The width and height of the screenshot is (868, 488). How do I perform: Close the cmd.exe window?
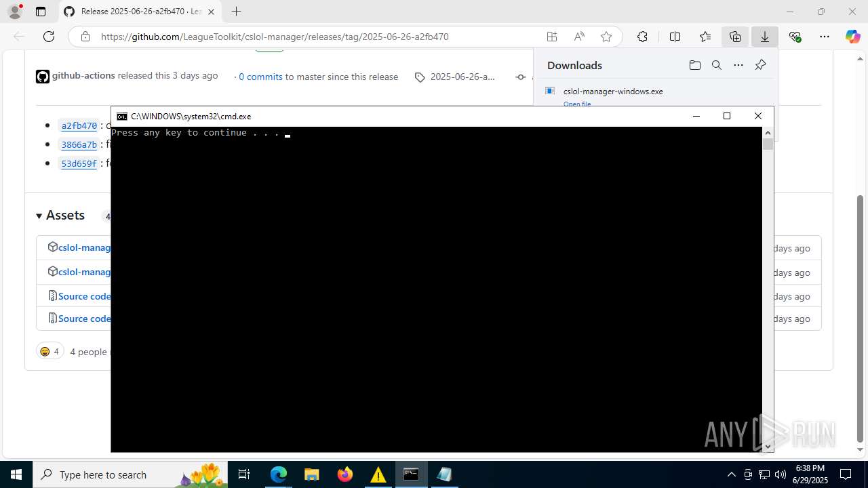point(758,116)
